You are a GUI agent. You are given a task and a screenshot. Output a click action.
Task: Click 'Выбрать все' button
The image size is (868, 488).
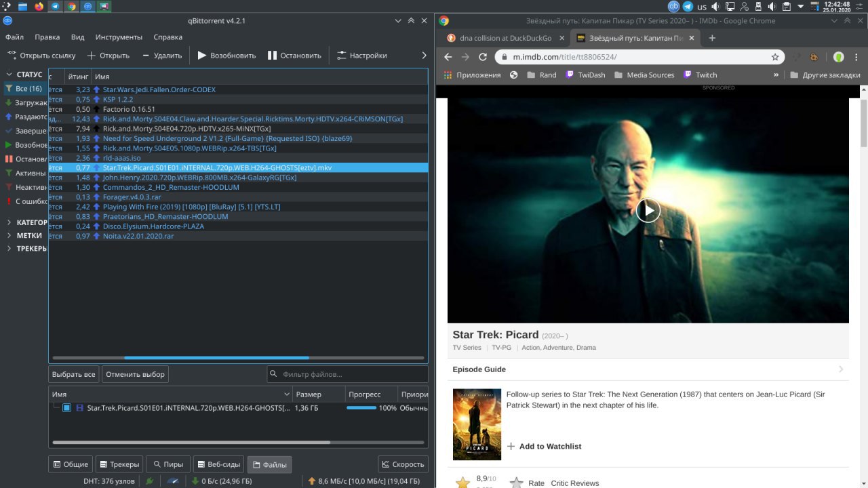point(74,374)
